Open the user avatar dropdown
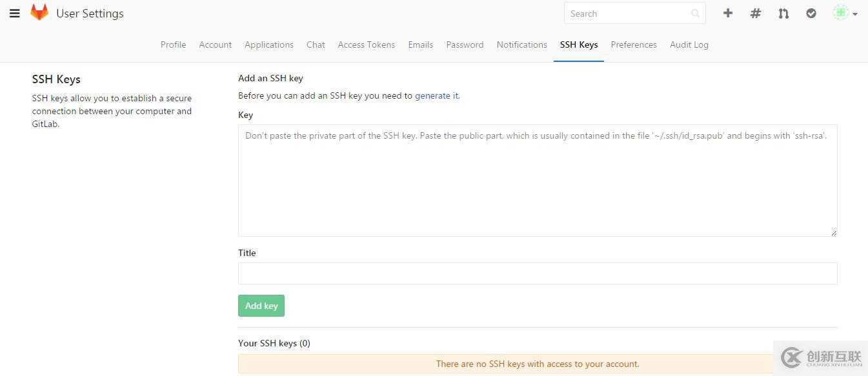Screen dimensions: 868x376 (x=845, y=13)
